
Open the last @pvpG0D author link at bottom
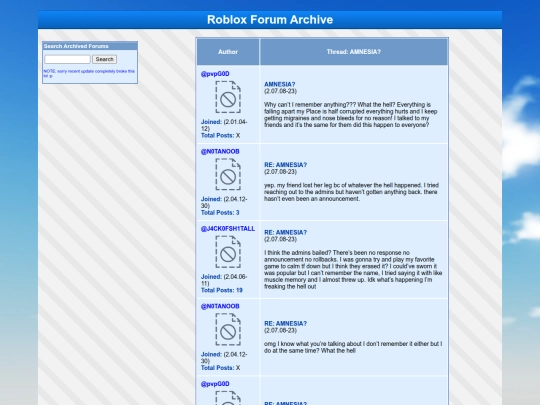(215, 384)
